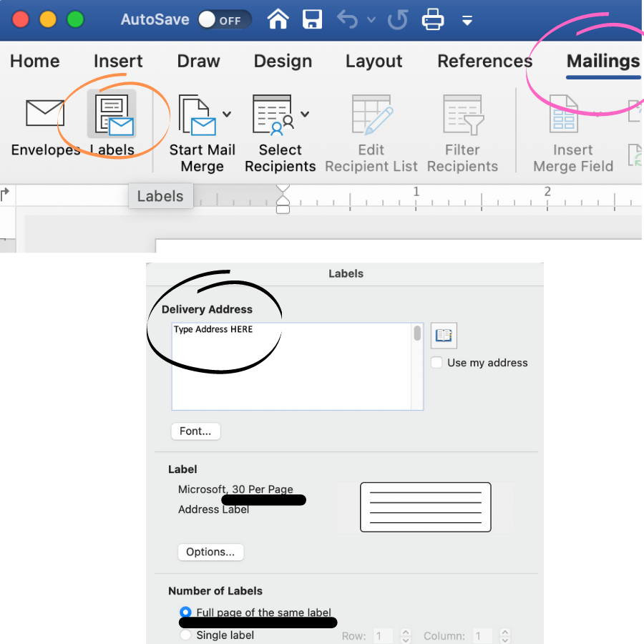644x644 pixels.
Task: Click the Options... button
Action: (x=210, y=552)
